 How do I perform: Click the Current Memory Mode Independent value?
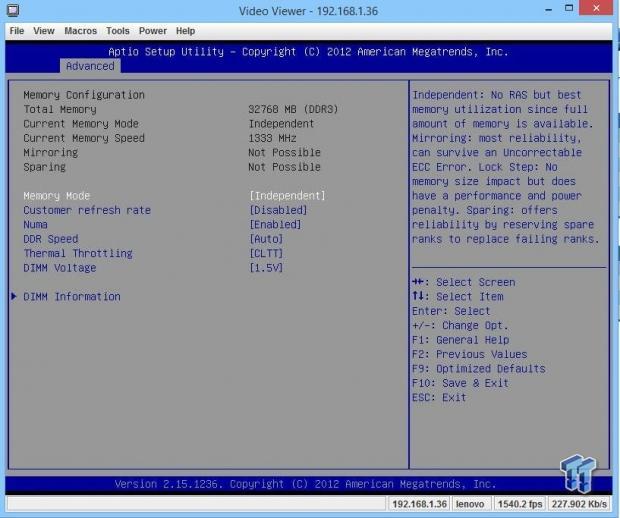281,124
